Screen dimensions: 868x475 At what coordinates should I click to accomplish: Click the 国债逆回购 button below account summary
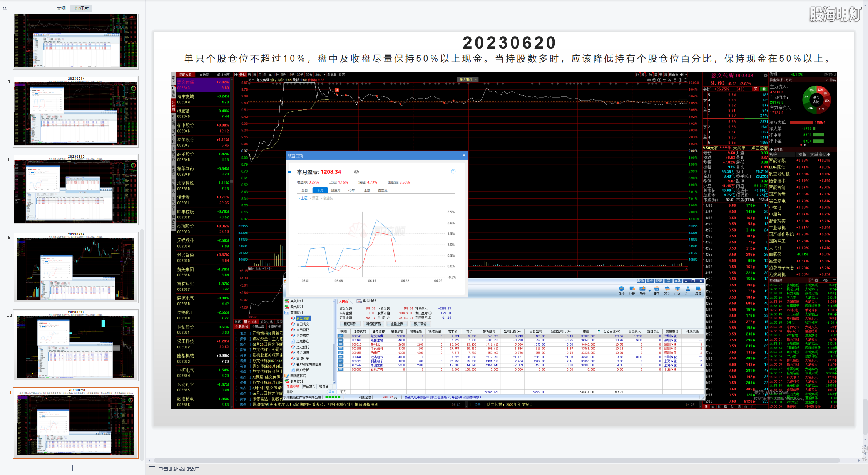(373, 324)
